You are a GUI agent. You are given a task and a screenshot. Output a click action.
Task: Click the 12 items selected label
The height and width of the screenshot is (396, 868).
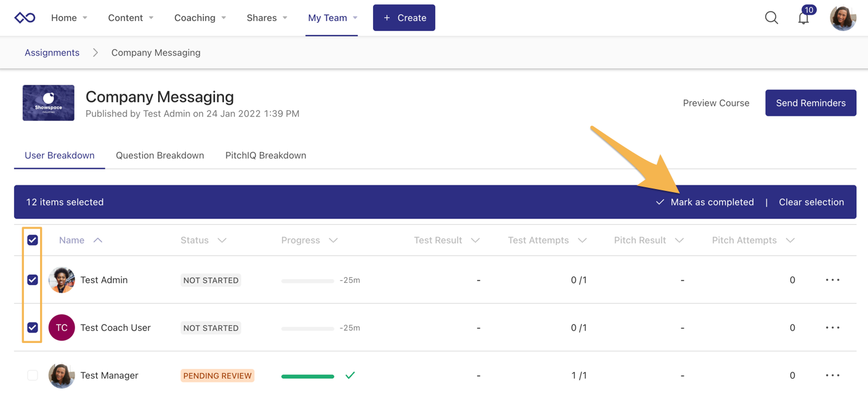(x=65, y=202)
